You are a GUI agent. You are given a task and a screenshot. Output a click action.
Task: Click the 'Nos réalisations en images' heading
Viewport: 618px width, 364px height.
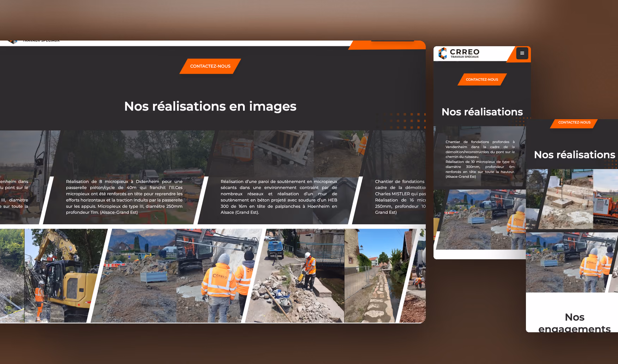tap(210, 106)
